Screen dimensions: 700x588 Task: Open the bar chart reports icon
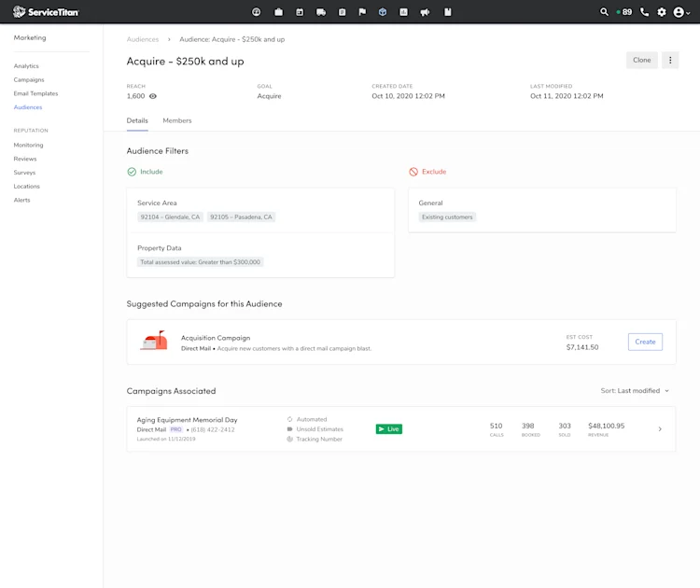tap(403, 12)
